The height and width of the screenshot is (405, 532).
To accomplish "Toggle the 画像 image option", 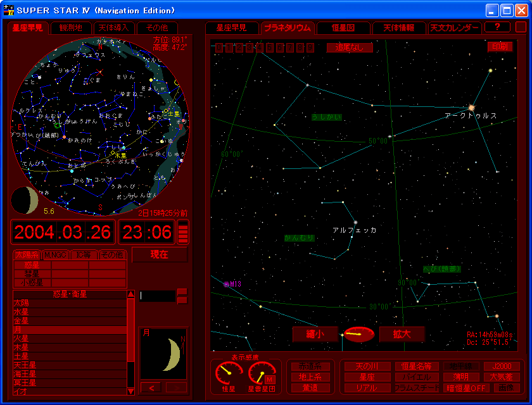I will (x=506, y=388).
